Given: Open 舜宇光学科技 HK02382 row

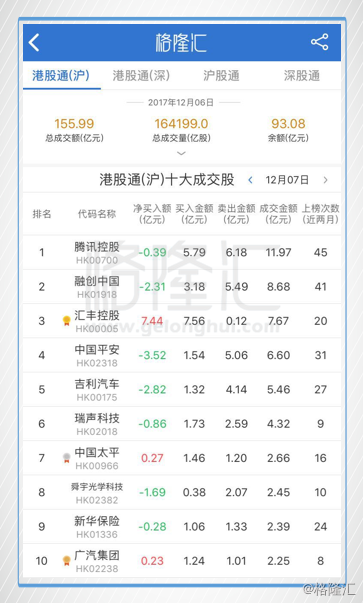Looking at the screenshot, I should pos(182,492).
